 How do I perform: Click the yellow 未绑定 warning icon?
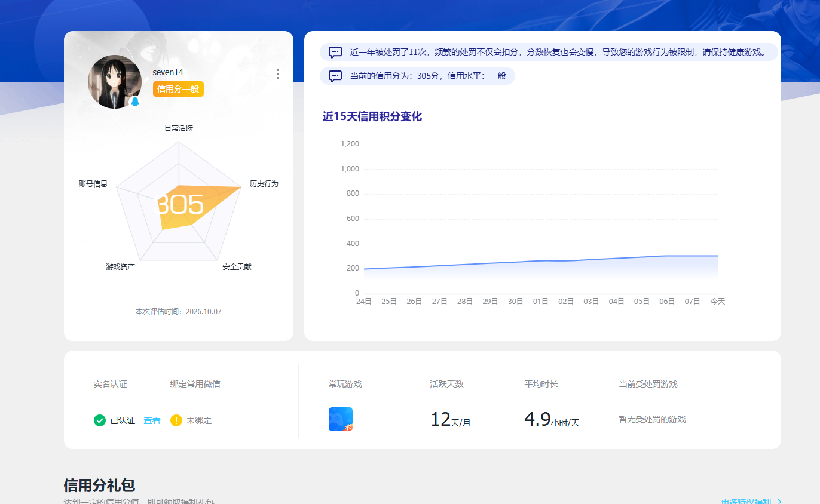tap(176, 420)
